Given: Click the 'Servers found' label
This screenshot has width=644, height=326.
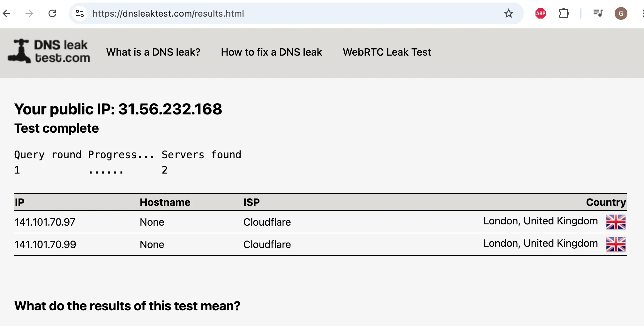Looking at the screenshot, I should (x=201, y=155).
